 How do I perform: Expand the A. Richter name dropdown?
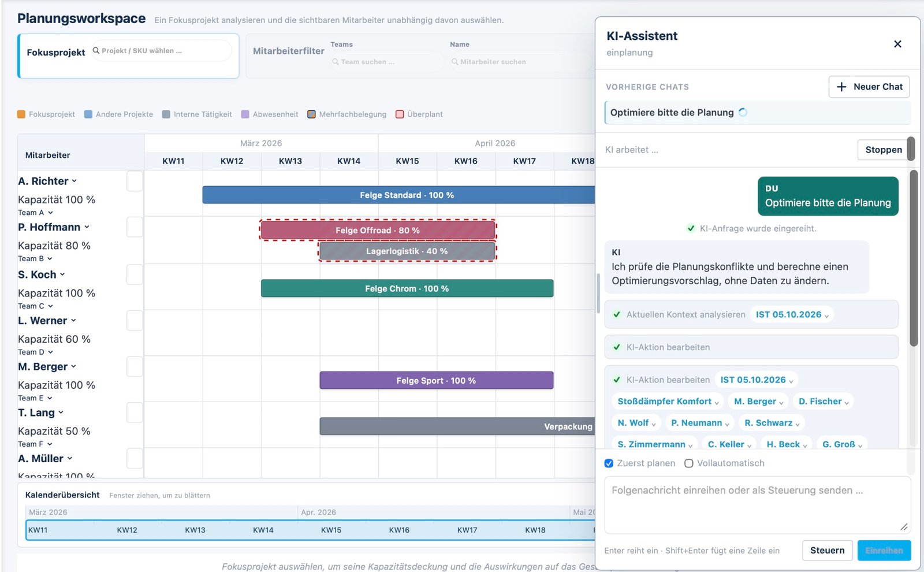point(74,181)
